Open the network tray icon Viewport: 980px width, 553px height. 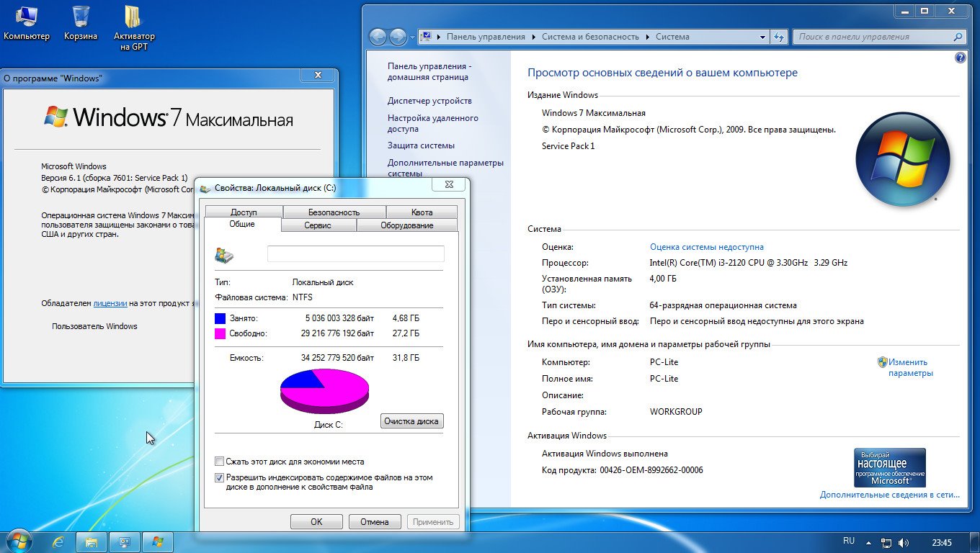[887, 543]
